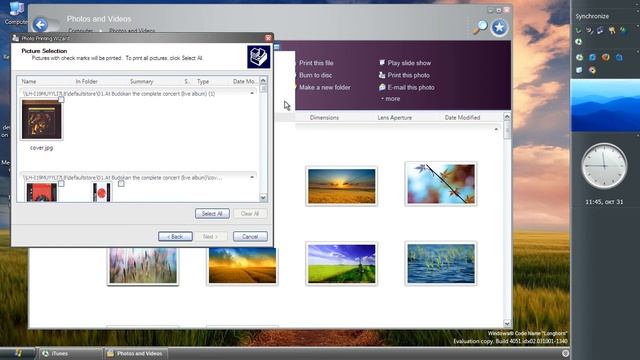Click the round star favorites icon

point(499,27)
